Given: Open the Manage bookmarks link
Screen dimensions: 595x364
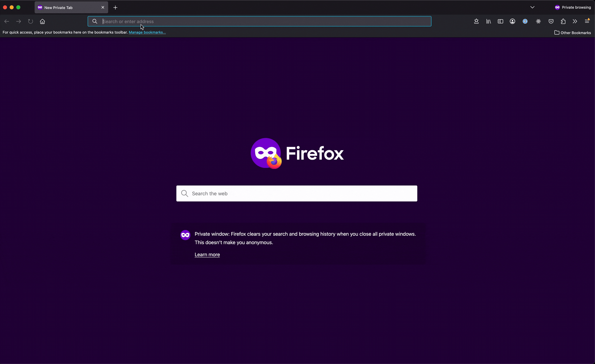Looking at the screenshot, I should click(x=147, y=32).
